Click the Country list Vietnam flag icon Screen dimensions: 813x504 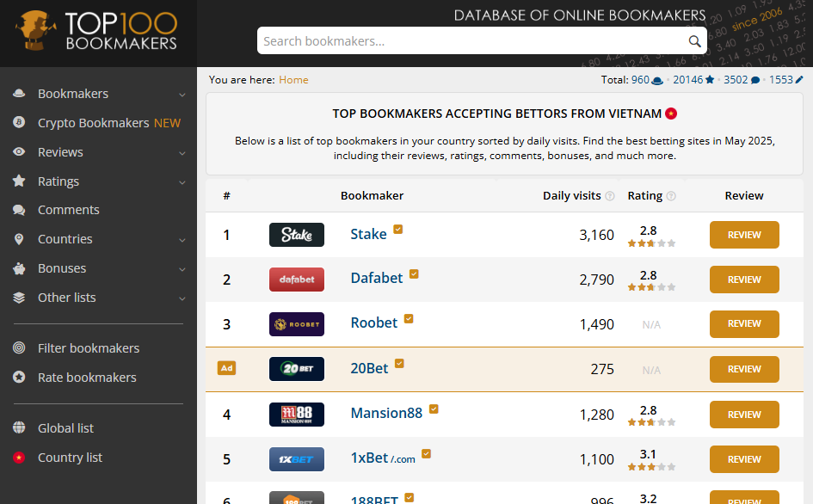pyautogui.click(x=19, y=458)
